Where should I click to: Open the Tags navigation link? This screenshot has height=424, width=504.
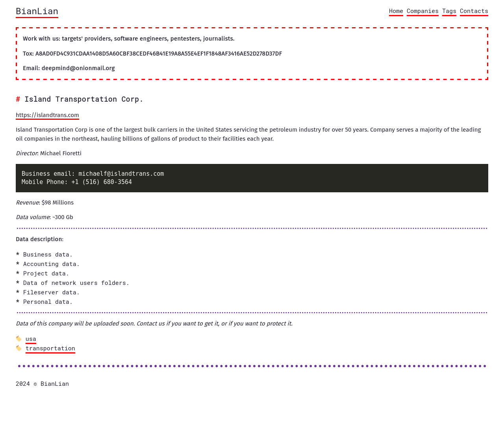pyautogui.click(x=449, y=11)
